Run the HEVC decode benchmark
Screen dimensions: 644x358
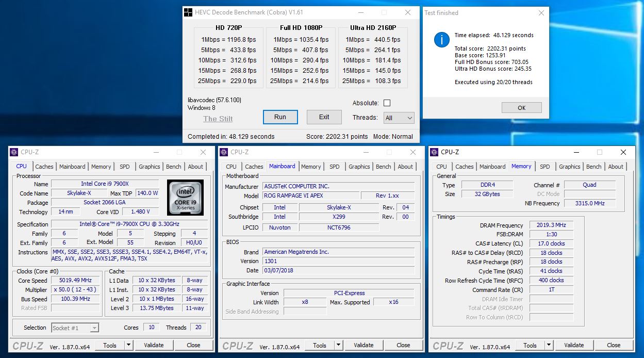280,117
